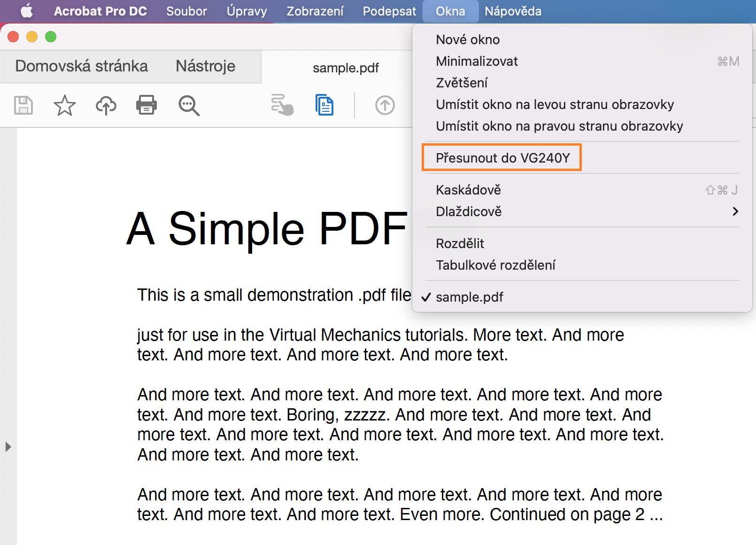Click the red close window button
This screenshot has height=545, width=756.
[x=13, y=37]
